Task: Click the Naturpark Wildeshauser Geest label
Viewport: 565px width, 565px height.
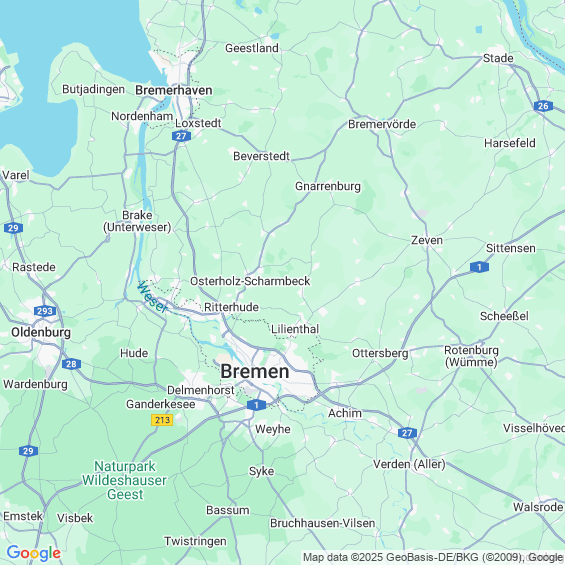Action: tap(125, 480)
